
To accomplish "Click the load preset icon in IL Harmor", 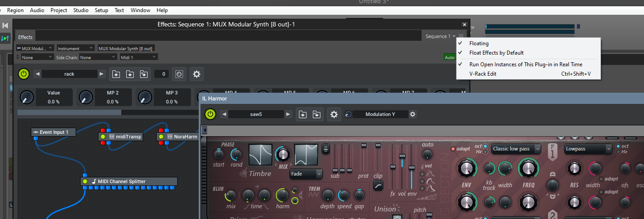I will tap(303, 114).
